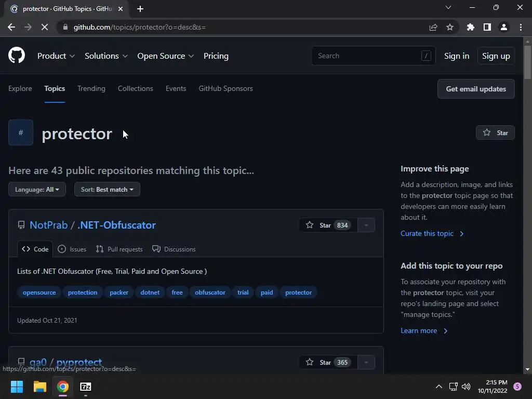Open star list dropdown for .NET-Obfuscator

(366, 225)
